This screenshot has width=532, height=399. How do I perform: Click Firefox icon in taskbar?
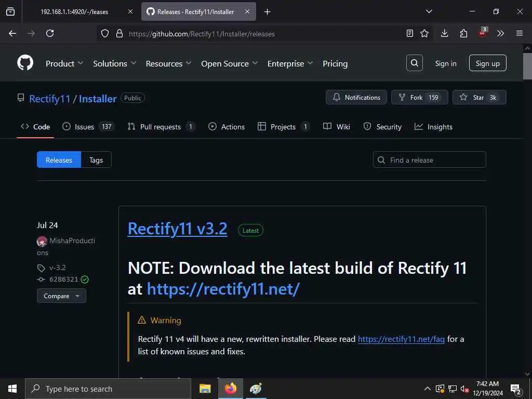230,389
